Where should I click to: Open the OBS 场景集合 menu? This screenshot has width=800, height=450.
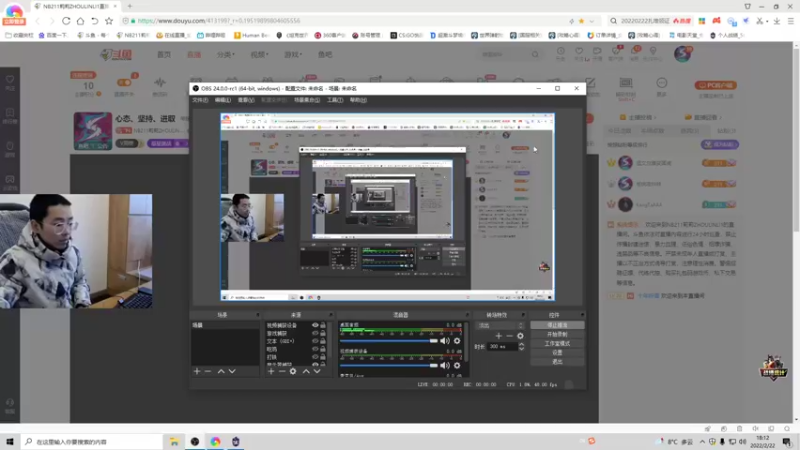[307, 100]
